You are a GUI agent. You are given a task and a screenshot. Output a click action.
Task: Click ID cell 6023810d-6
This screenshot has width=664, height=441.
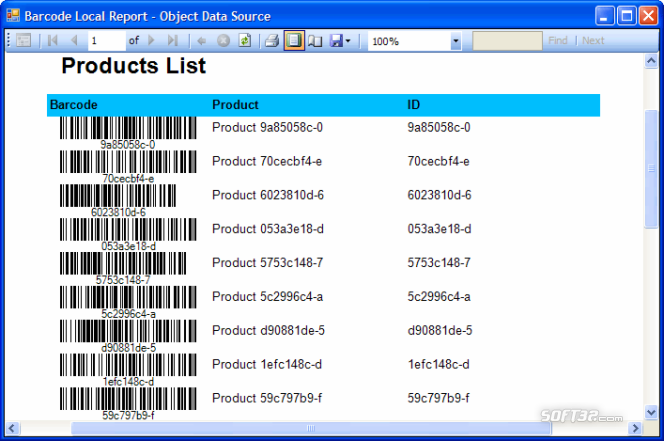tap(439, 195)
